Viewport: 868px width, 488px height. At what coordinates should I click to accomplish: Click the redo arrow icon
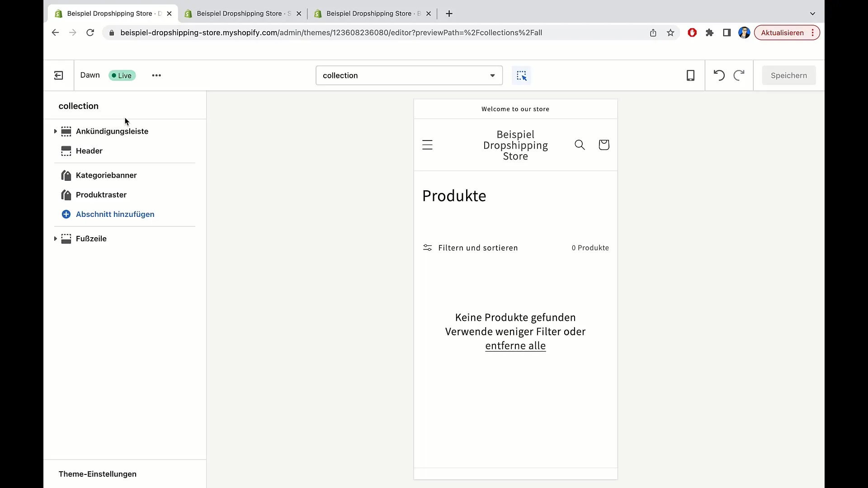(739, 75)
